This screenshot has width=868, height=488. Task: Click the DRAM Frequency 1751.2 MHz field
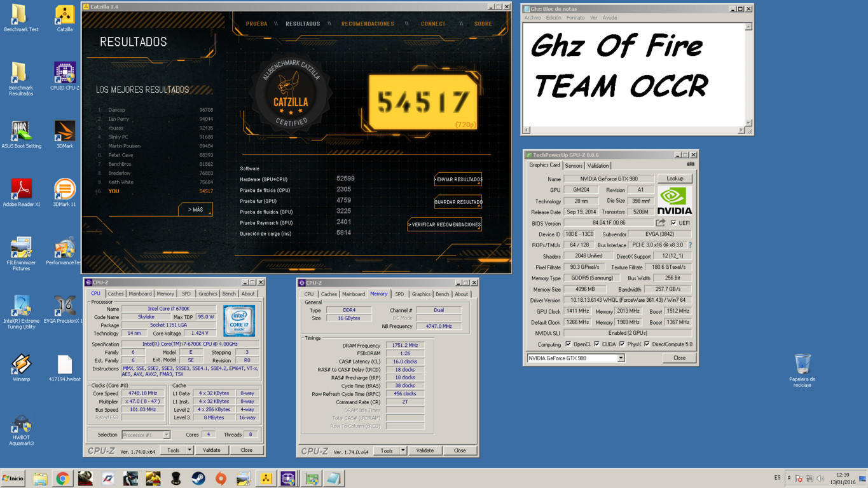(x=404, y=346)
